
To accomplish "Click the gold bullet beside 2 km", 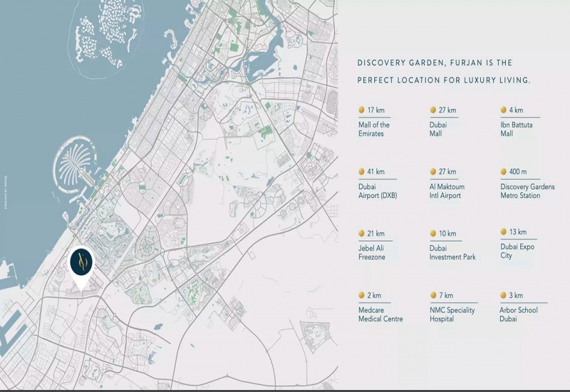I will pos(361,295).
